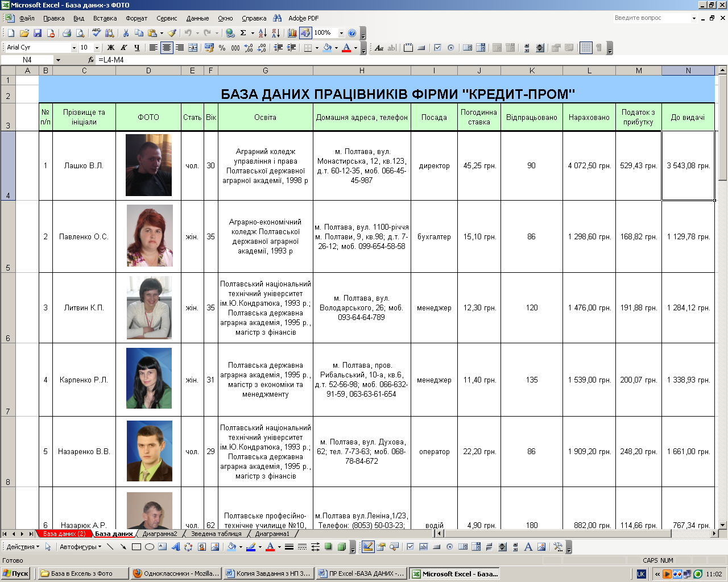Pick red font color in formatting toolbar

(346, 48)
